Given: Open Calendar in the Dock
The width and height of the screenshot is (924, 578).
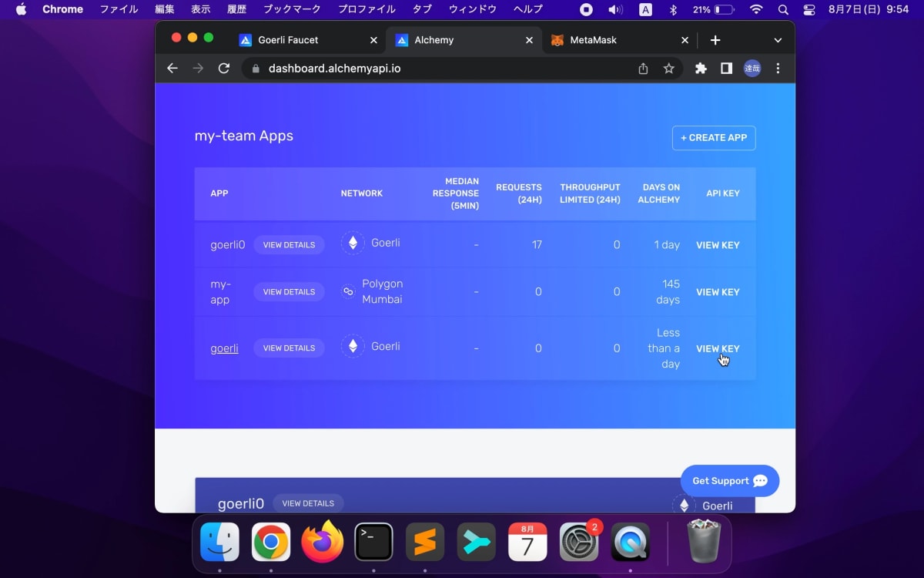Looking at the screenshot, I should click(x=527, y=543).
